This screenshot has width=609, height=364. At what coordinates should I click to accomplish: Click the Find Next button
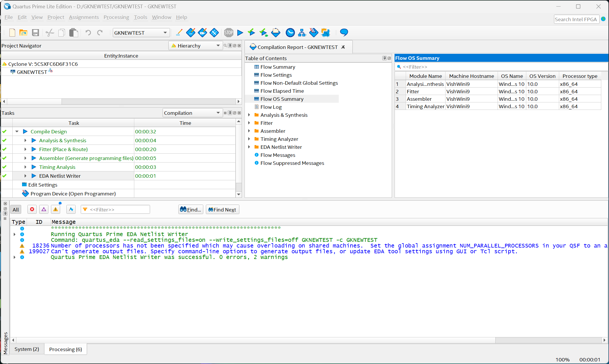click(222, 209)
